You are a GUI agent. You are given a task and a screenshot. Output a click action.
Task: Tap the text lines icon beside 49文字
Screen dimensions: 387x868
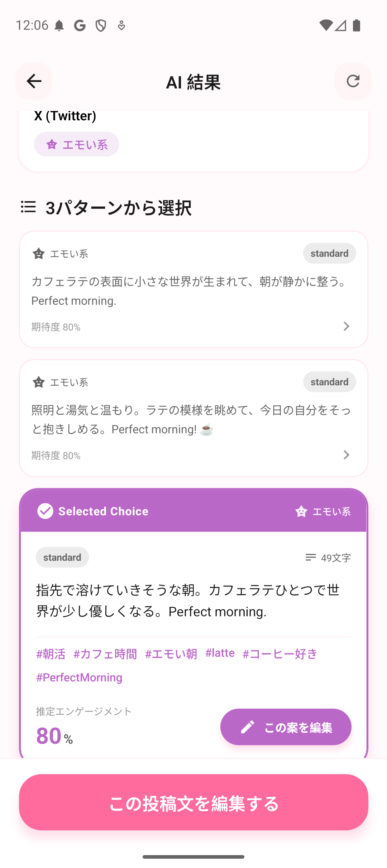click(311, 558)
